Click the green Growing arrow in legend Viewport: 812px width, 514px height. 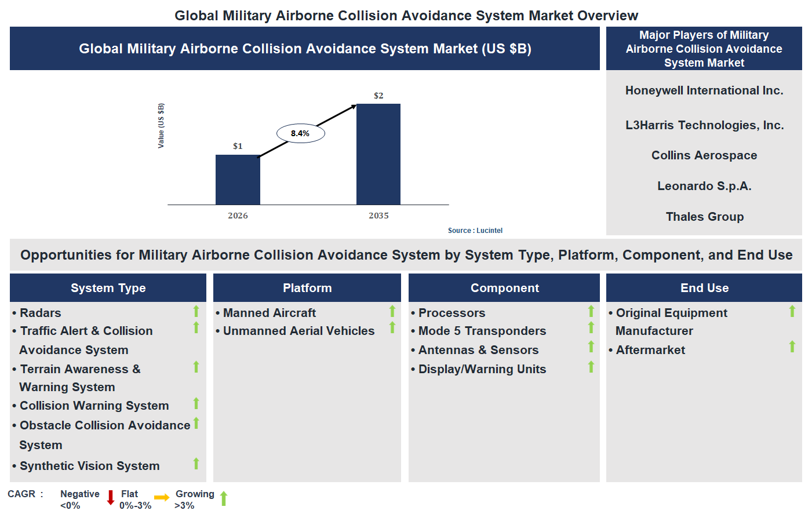tap(223, 498)
